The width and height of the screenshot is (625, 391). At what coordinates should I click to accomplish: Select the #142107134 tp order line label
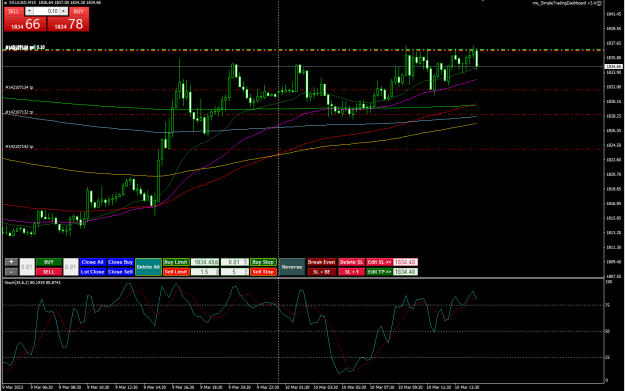(19, 87)
